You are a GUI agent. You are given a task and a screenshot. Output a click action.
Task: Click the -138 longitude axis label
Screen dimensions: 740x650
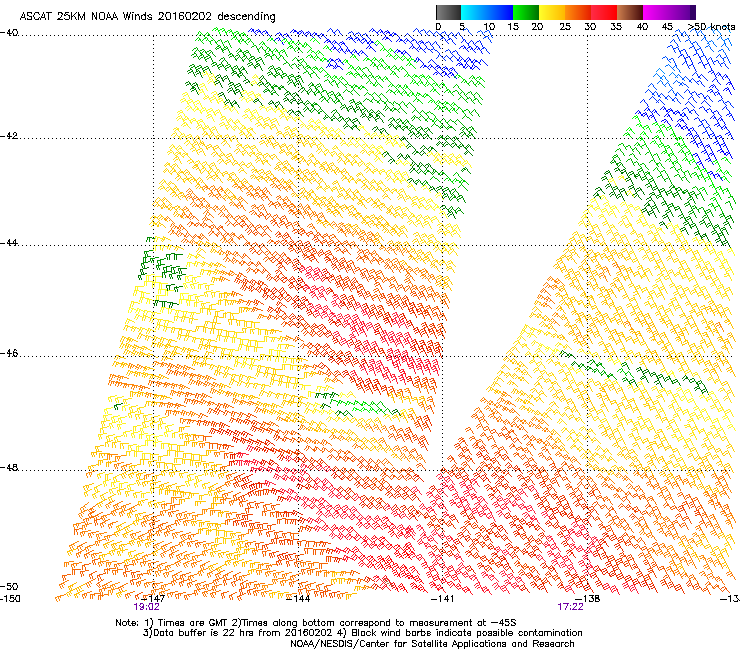tap(588, 599)
